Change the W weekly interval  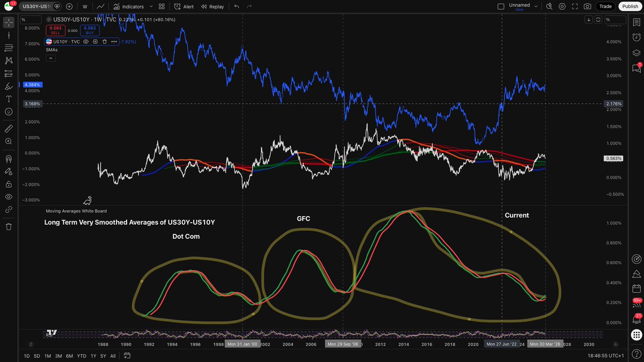click(85, 6)
